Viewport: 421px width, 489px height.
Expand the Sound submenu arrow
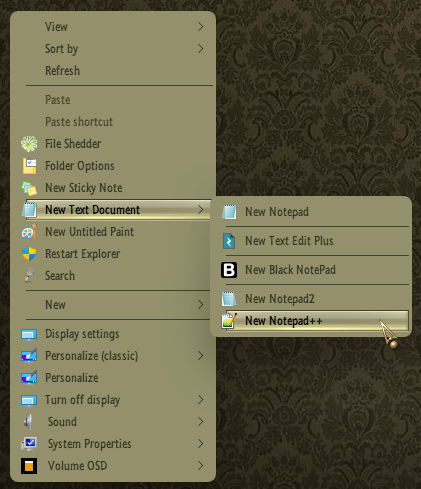click(x=200, y=422)
